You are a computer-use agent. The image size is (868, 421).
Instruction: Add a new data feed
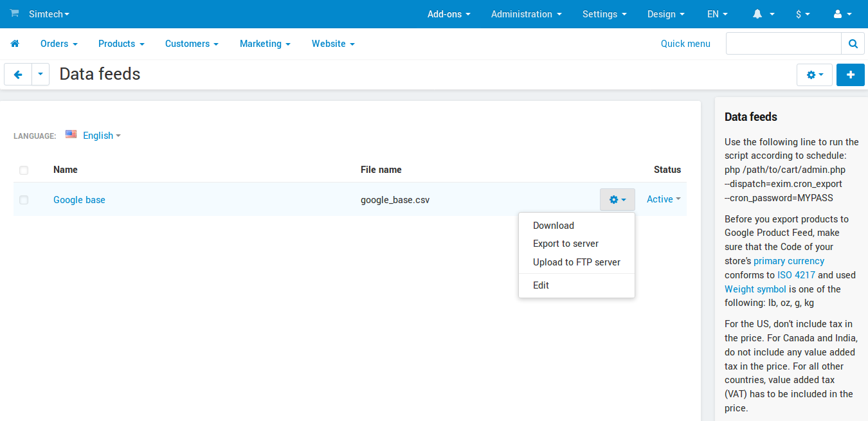[x=851, y=75]
